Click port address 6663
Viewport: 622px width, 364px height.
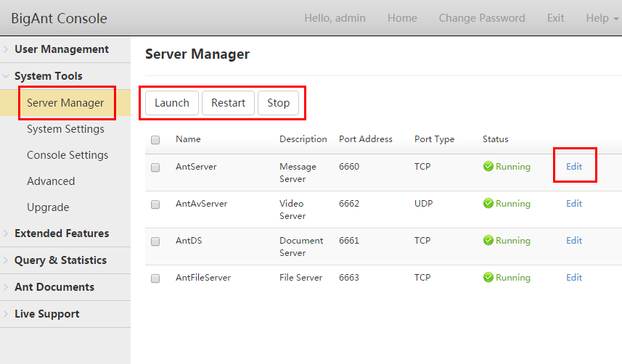[x=349, y=277]
